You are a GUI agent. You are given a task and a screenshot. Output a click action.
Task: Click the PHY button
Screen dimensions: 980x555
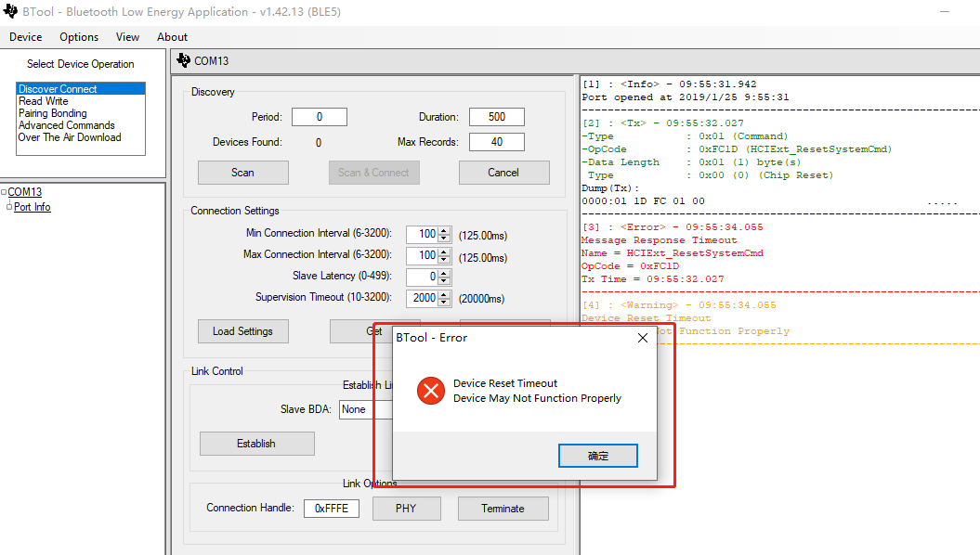(406, 509)
